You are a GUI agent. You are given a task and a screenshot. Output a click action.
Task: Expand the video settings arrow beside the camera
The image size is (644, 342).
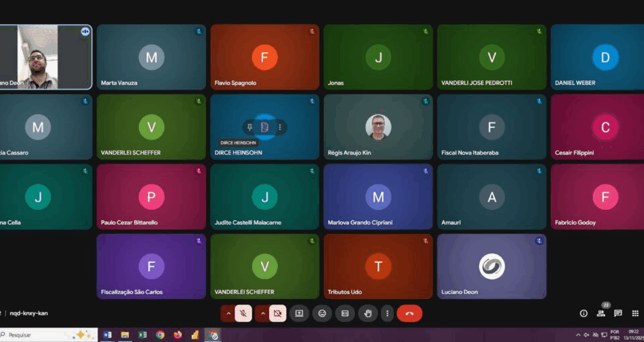pyautogui.click(x=262, y=313)
